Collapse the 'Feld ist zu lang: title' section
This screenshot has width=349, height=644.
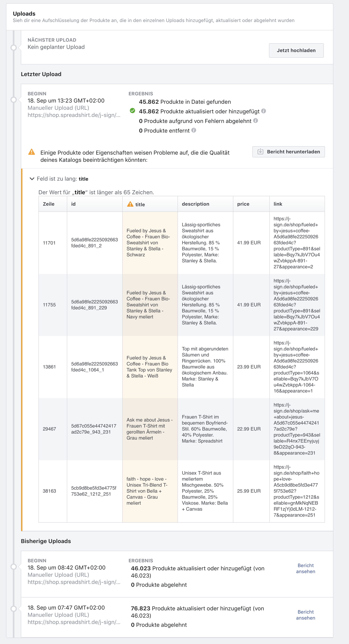[32, 179]
